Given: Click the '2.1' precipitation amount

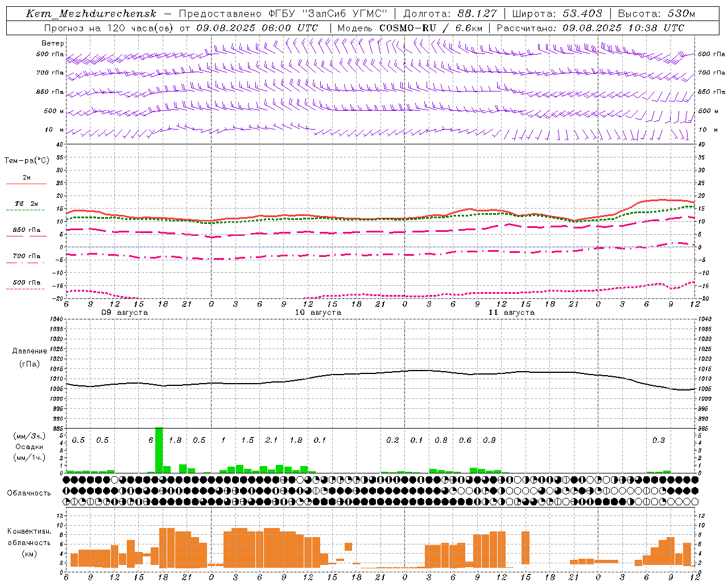Looking at the screenshot, I should [x=271, y=440].
